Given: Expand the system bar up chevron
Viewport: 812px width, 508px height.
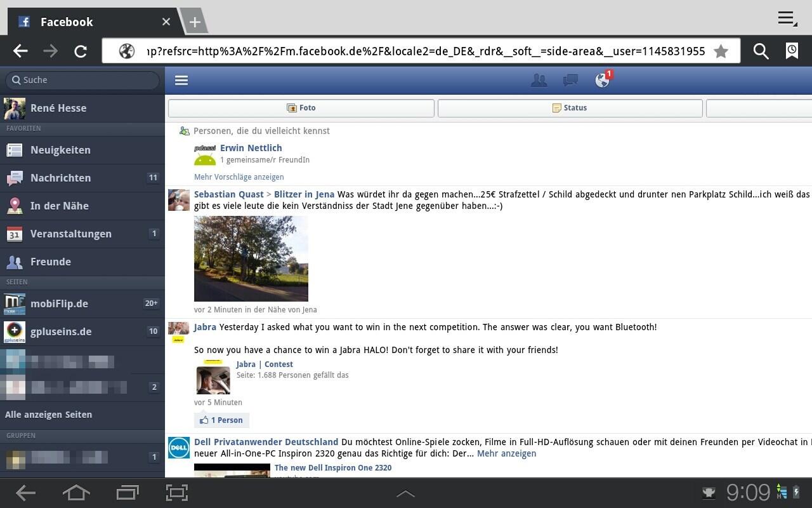Looking at the screenshot, I should tap(405, 493).
